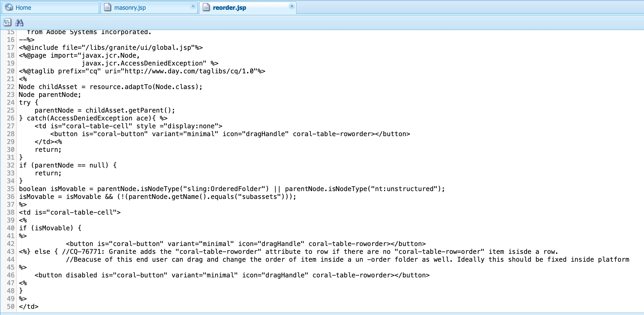
Task: Click the binoculars search icon
Action: point(19,22)
